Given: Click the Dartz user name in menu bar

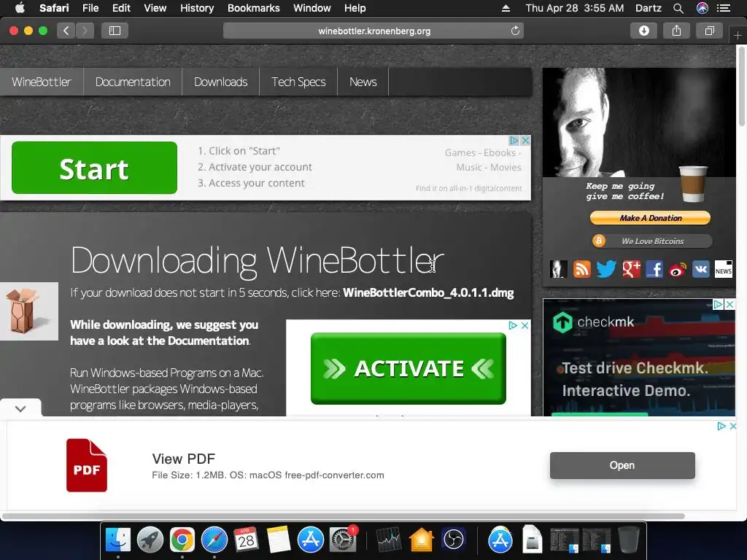Looking at the screenshot, I should [x=649, y=8].
